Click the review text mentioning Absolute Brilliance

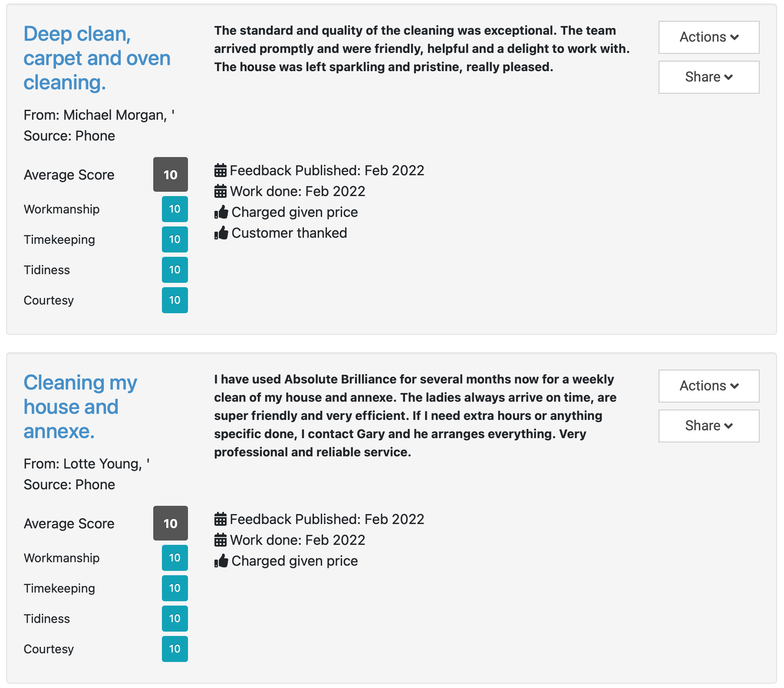pyautogui.click(x=415, y=416)
